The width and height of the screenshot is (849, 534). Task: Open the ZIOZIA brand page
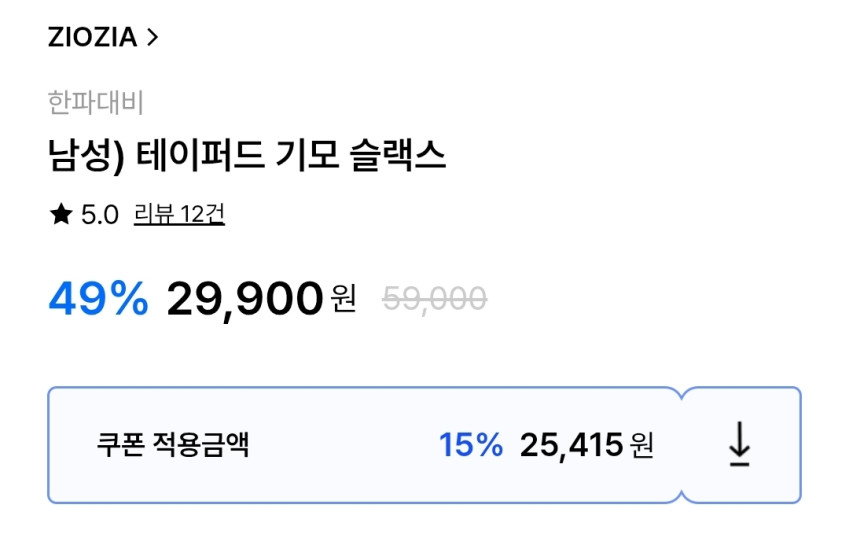tap(93, 38)
